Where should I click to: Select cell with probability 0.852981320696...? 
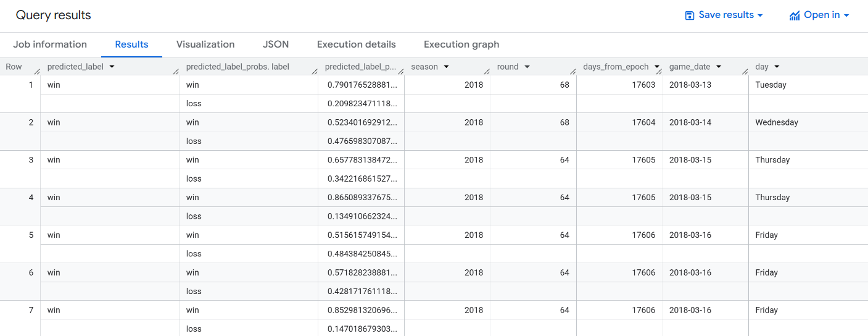coord(361,311)
